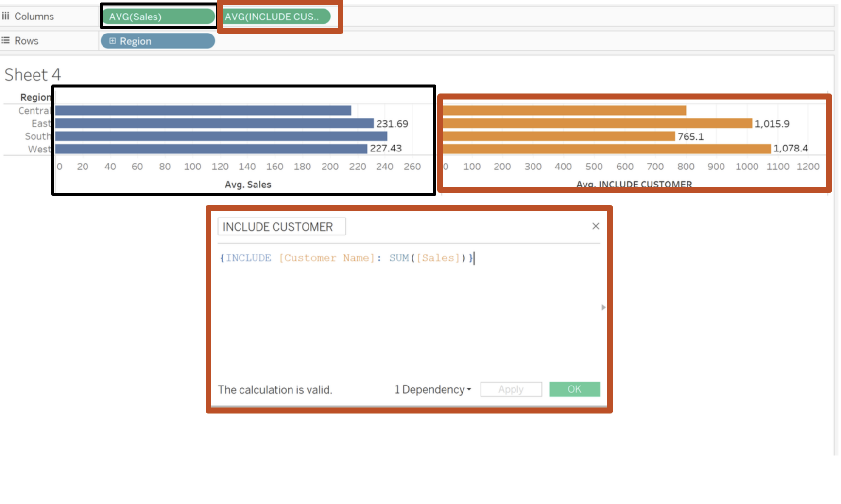
Task: Expand the Region pill plus icon
Action: [112, 41]
